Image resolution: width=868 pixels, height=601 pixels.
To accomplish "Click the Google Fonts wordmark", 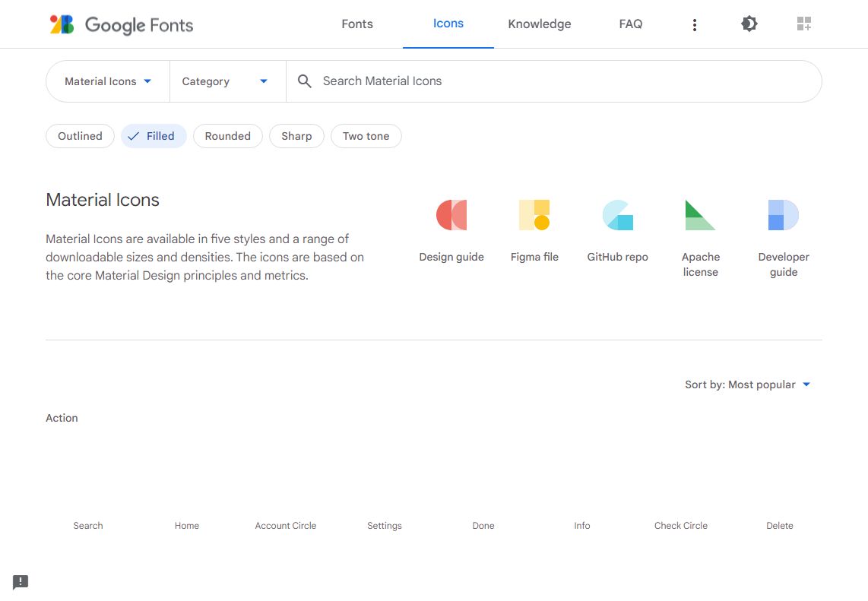I will (139, 25).
